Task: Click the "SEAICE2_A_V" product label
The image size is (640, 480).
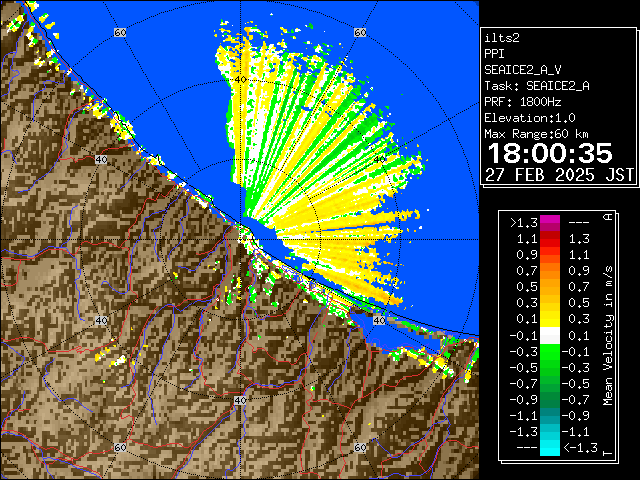Action: pyautogui.click(x=523, y=70)
